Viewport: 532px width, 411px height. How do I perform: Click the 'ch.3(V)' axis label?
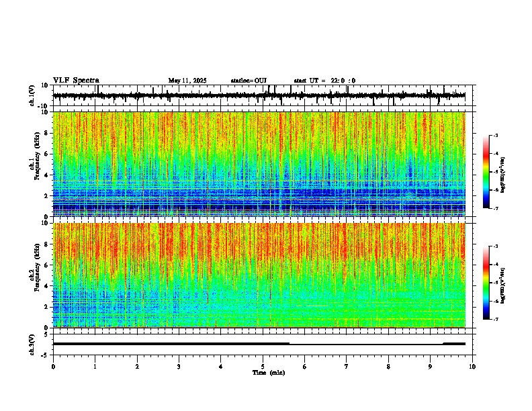tap(32, 345)
